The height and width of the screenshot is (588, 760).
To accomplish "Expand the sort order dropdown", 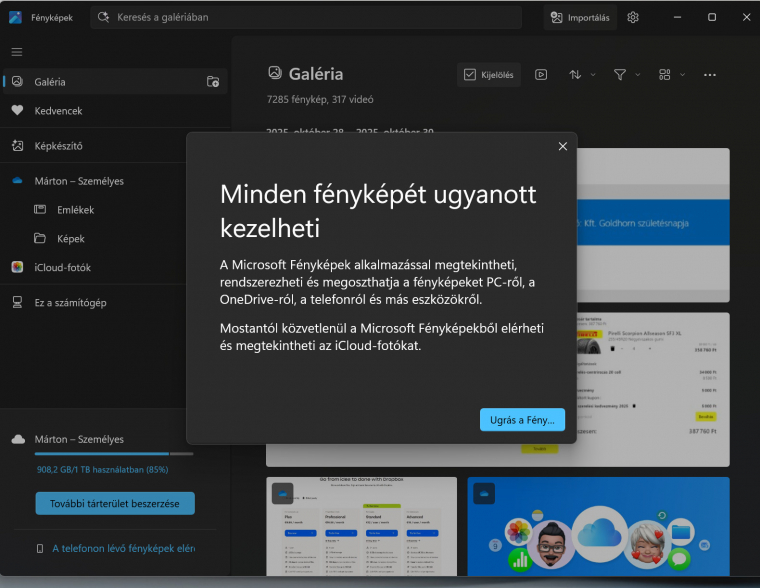I will click(582, 74).
